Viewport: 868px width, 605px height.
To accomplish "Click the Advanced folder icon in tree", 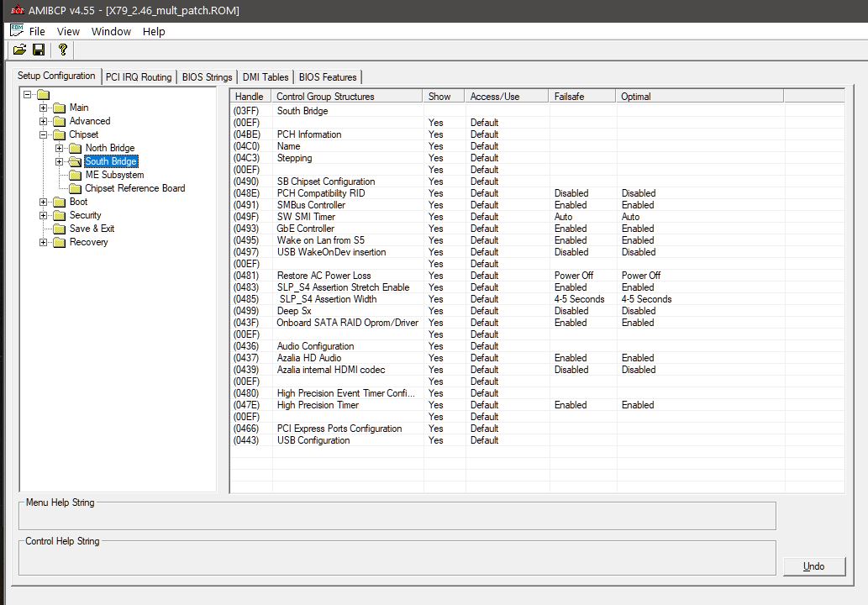I will [59, 121].
